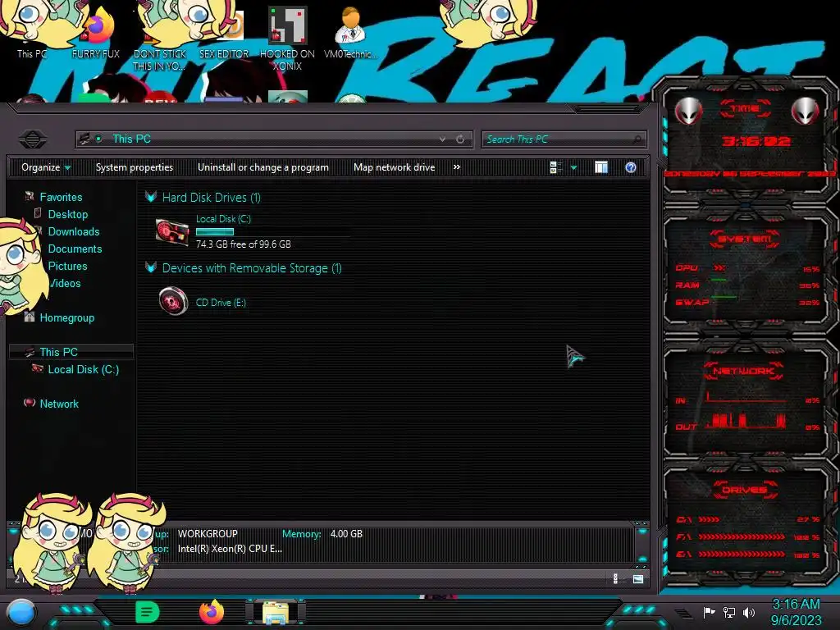This screenshot has width=840, height=630.
Task: Click System properties in the toolbar
Action: point(135,167)
